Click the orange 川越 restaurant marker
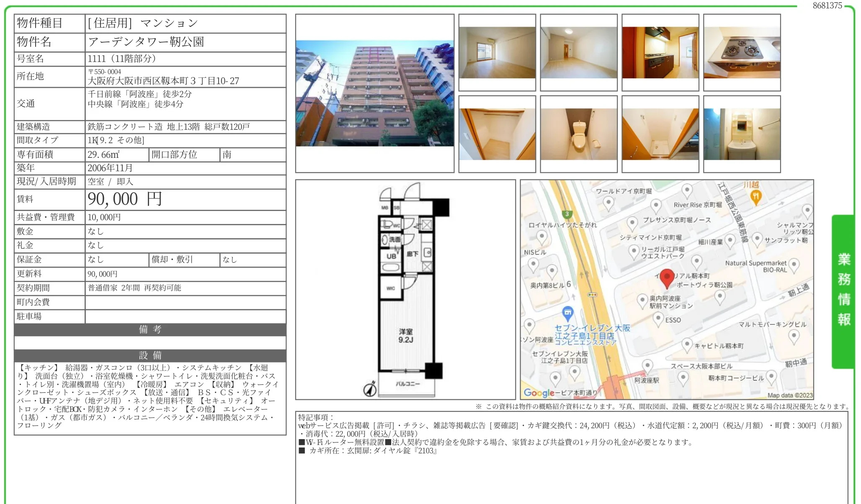This screenshot has width=861, height=504. 755,196
